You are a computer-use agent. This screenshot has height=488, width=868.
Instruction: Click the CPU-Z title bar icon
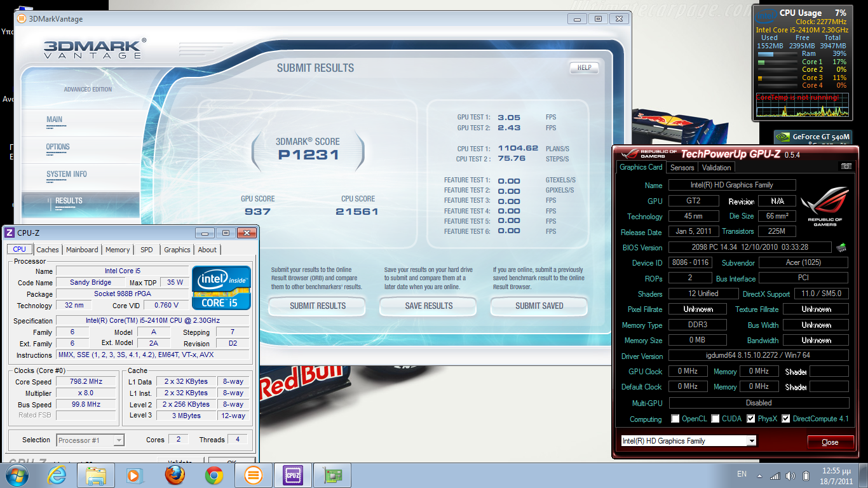coord(10,233)
